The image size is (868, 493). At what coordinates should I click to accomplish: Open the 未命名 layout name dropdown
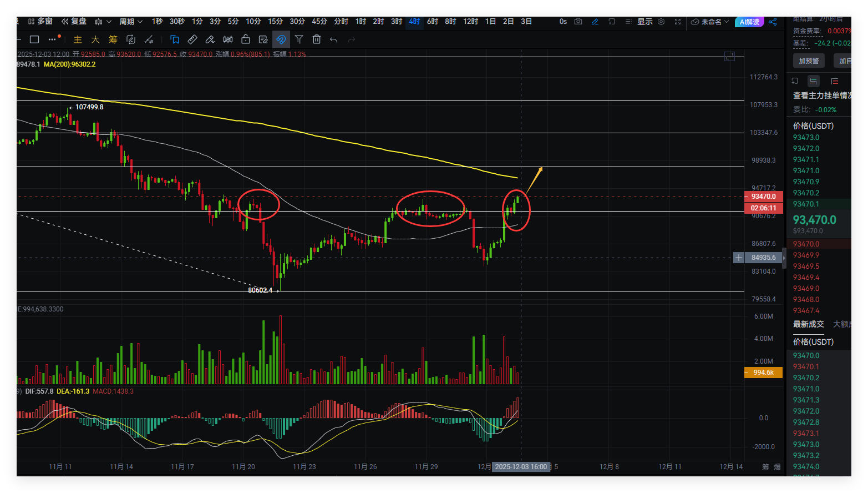[x=710, y=22]
